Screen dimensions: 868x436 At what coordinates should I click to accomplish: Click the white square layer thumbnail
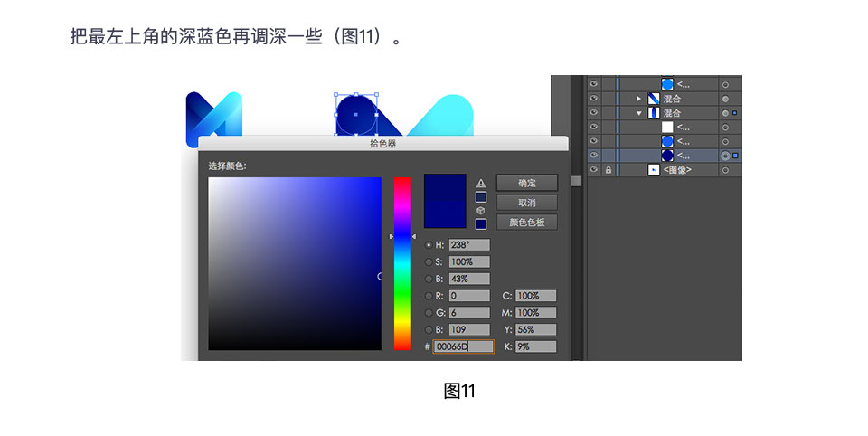pos(667,128)
